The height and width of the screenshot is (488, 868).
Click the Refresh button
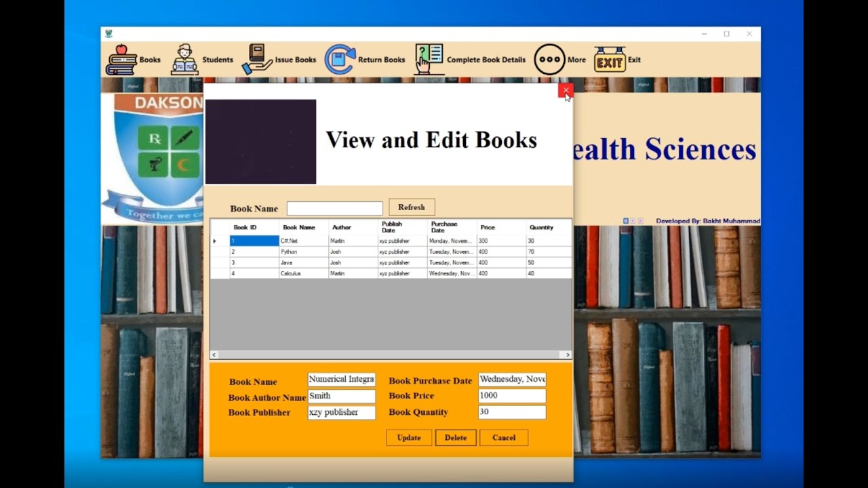pyautogui.click(x=412, y=207)
